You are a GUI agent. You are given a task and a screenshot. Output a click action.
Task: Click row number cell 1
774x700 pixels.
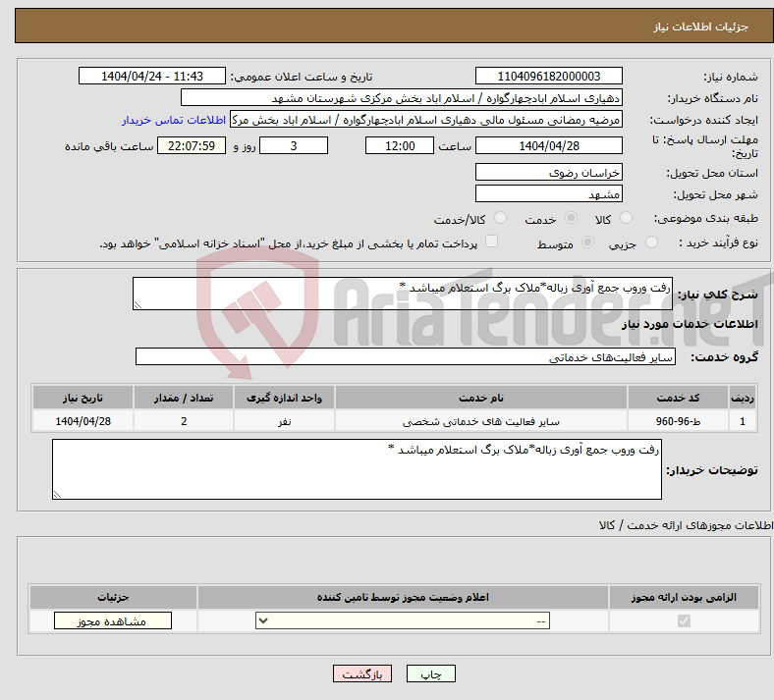[743, 421]
